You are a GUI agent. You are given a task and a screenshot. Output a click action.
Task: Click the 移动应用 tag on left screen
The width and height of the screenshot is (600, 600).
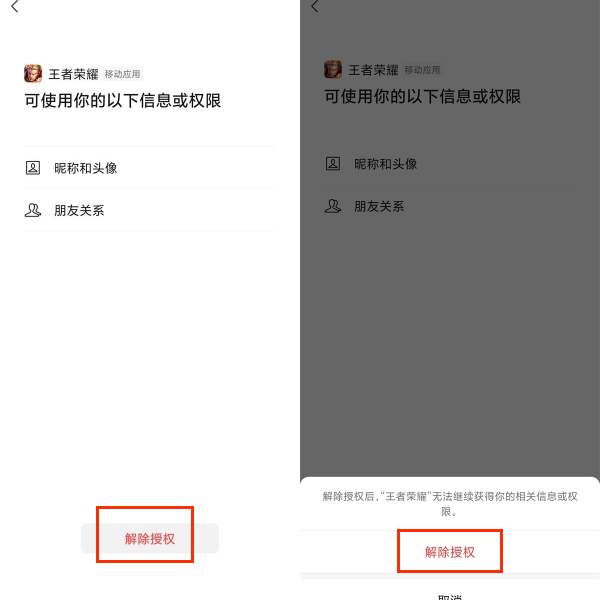click(122, 74)
